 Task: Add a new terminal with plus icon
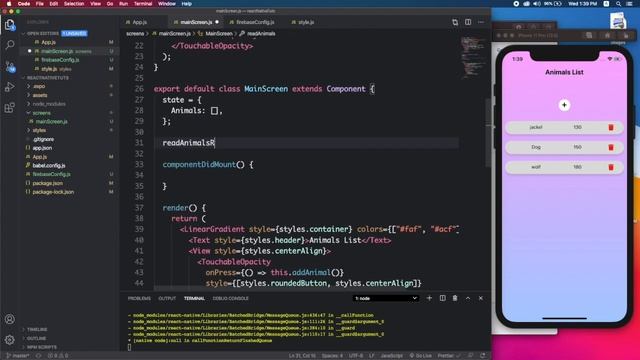point(429,298)
